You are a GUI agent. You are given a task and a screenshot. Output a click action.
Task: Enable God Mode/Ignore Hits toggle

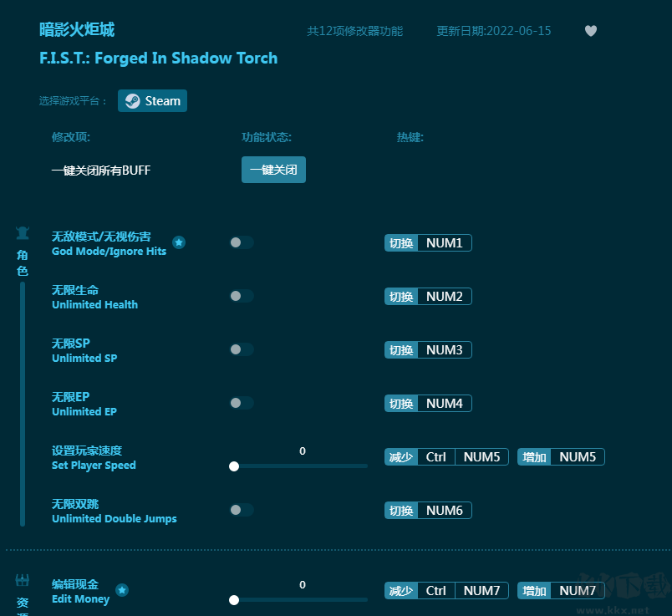[x=241, y=242]
